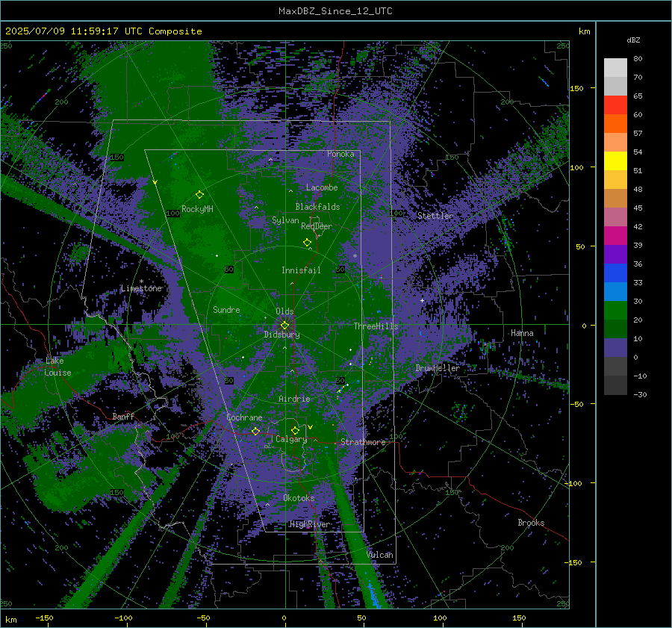Click the Banff label
Viewport: 672px width, 628px height.
[123, 416]
